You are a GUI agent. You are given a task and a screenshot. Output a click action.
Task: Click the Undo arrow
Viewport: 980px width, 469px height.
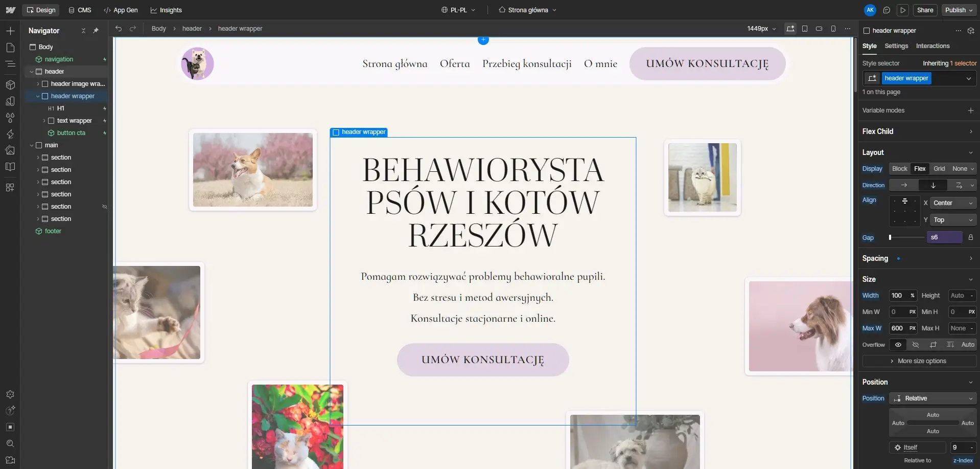pos(119,29)
